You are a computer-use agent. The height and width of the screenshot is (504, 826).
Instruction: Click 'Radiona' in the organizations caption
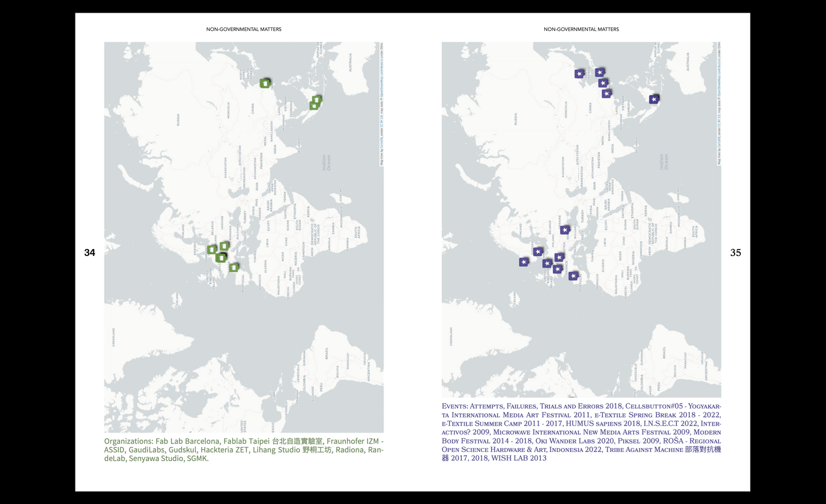[350, 450]
